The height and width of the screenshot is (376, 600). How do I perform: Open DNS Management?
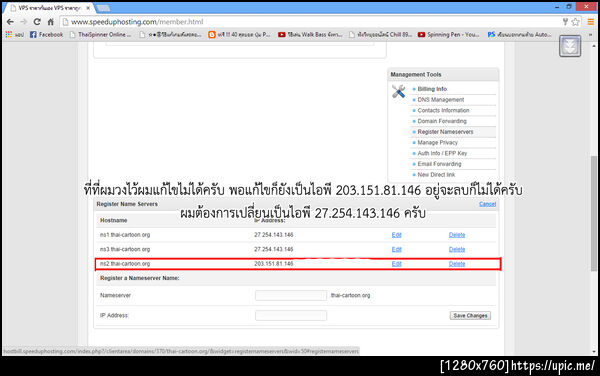440,99
